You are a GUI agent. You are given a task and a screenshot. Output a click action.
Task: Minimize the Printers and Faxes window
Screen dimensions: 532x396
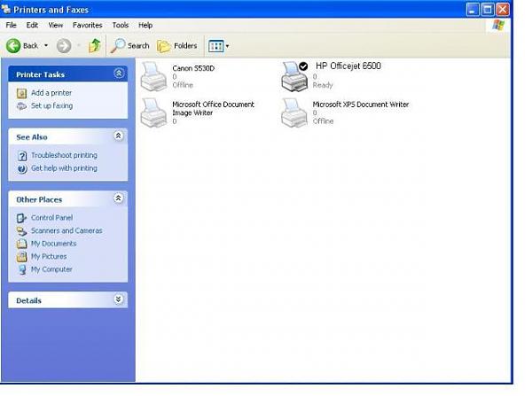(x=473, y=10)
